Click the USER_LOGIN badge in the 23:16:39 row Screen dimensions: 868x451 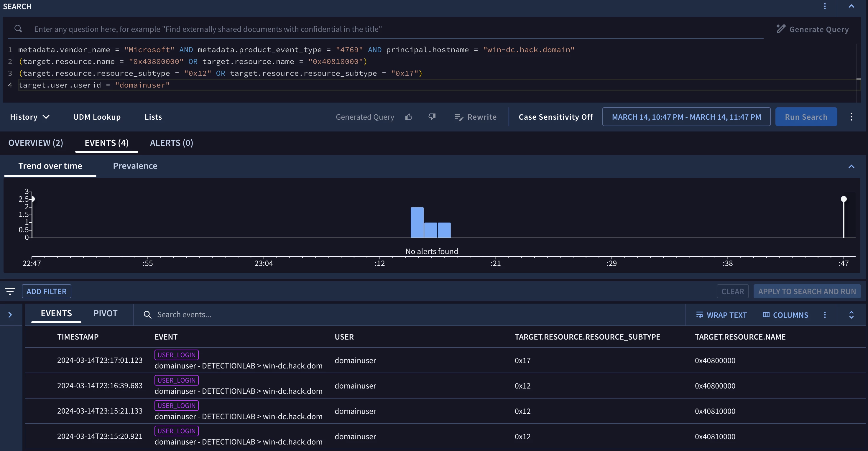tap(177, 380)
